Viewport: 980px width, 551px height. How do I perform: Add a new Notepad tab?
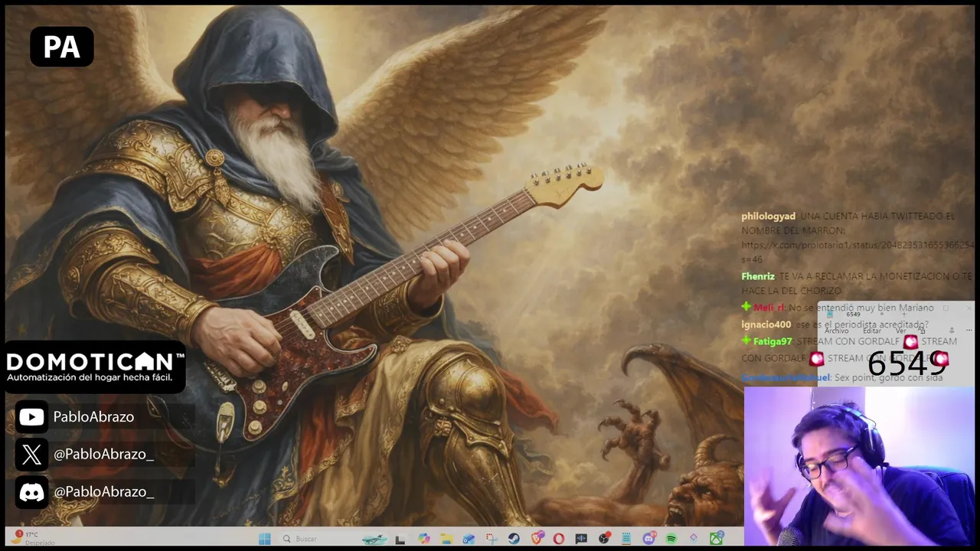tap(904, 315)
